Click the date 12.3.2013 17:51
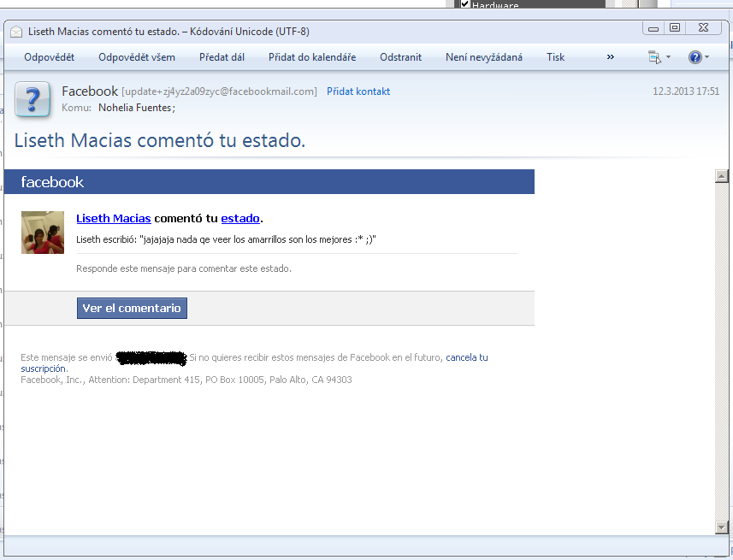 click(x=686, y=91)
